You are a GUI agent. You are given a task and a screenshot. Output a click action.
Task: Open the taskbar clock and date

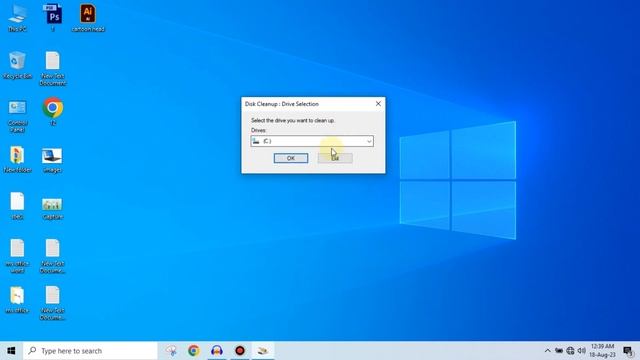coord(602,351)
